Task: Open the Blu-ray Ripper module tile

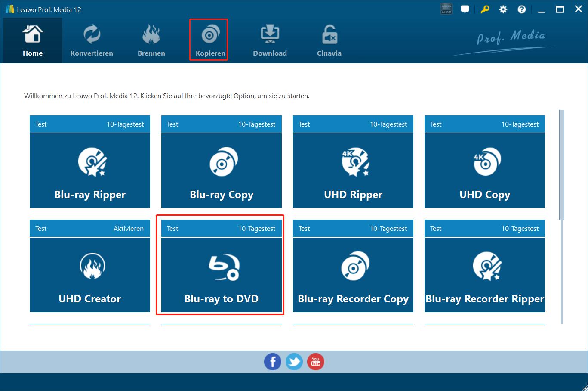Action: (90, 171)
